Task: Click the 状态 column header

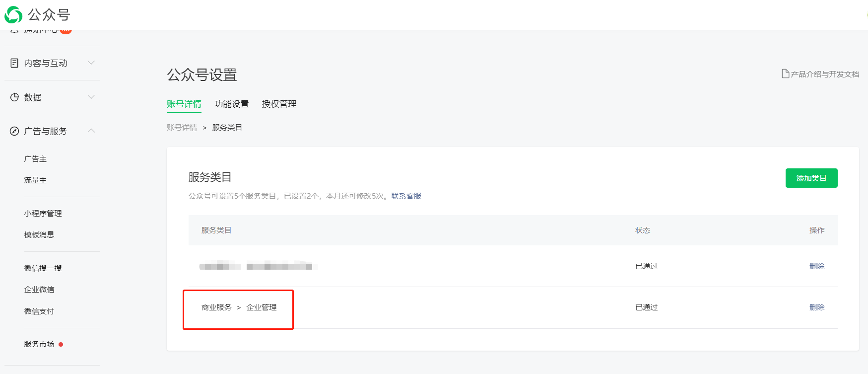Action: click(x=643, y=230)
